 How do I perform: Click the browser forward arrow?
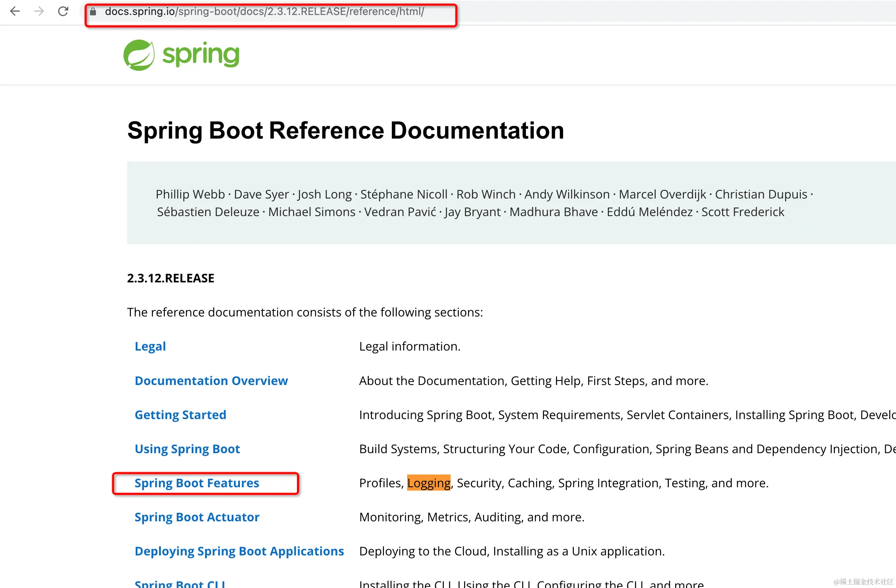[39, 11]
